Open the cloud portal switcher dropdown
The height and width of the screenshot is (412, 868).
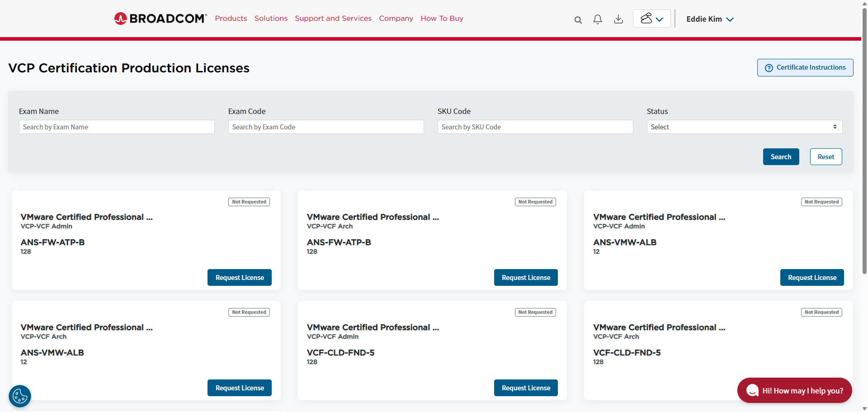tap(652, 19)
